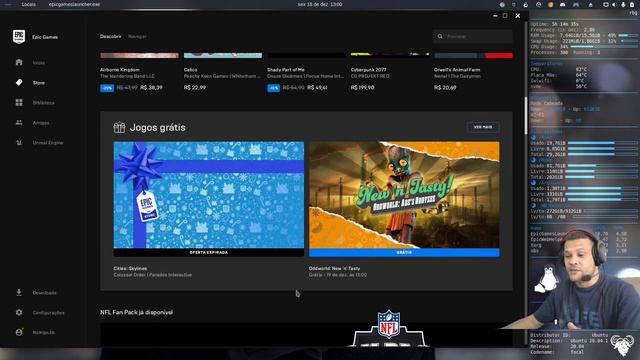Click the discount badge under Airborne Kingdom
This screenshot has width=640, height=360.
pyautogui.click(x=107, y=88)
